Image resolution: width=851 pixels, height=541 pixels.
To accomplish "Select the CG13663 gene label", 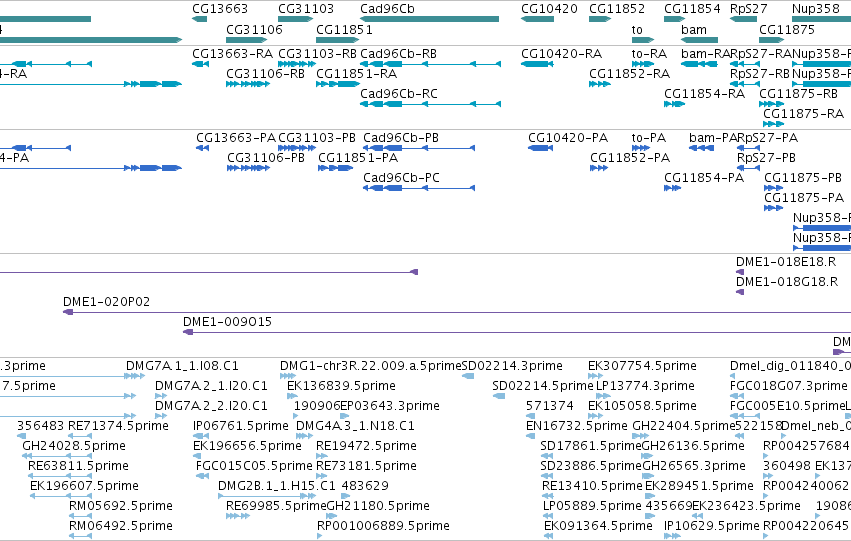I will click(220, 9).
